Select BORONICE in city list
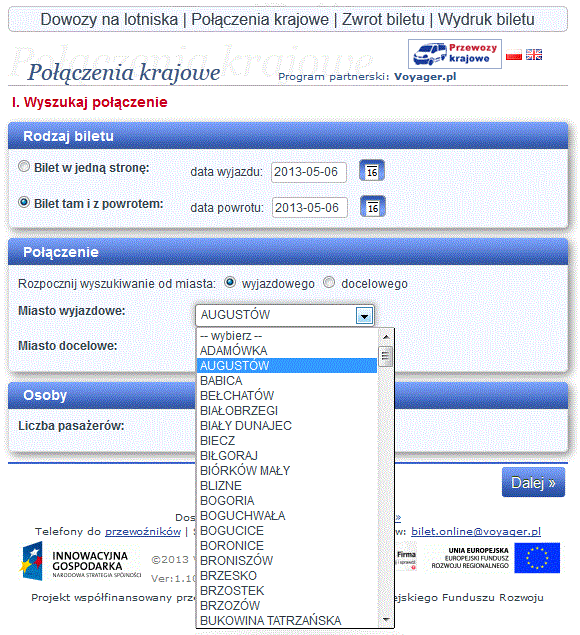 pyautogui.click(x=287, y=546)
